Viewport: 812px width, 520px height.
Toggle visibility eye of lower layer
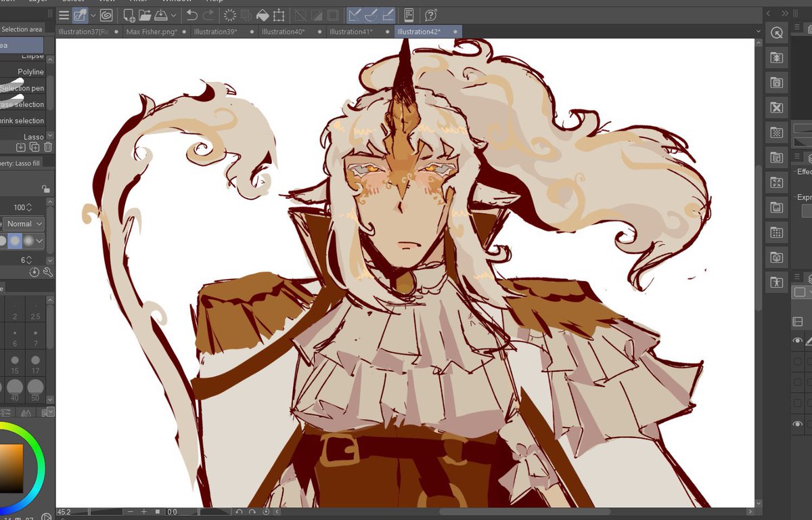click(x=798, y=425)
